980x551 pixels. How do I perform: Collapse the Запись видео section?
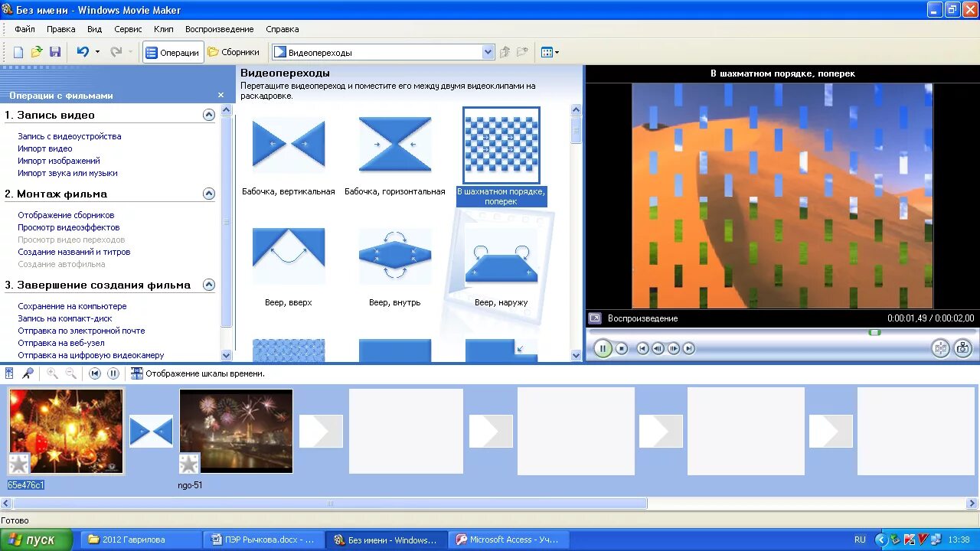click(x=208, y=115)
